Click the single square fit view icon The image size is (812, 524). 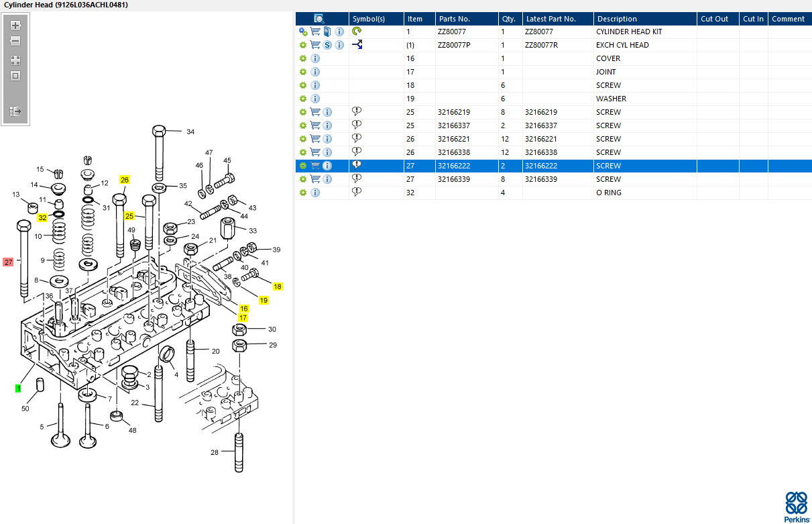15,76
